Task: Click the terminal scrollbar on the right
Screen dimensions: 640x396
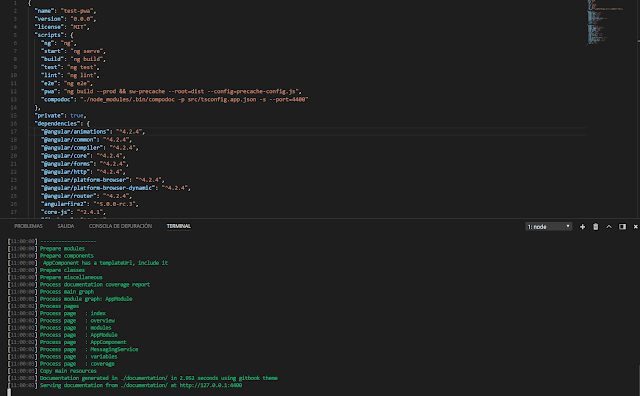Action: coord(638,380)
